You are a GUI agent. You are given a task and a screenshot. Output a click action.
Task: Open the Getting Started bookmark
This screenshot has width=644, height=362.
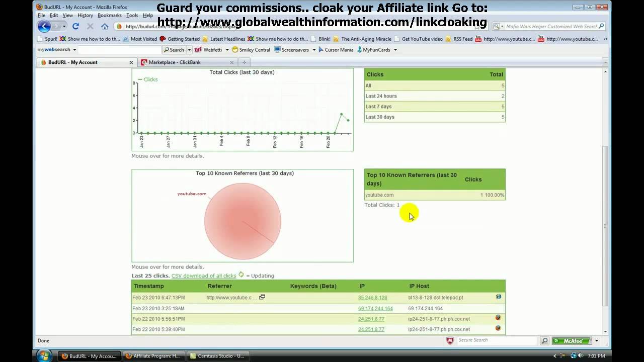pyautogui.click(x=180, y=39)
